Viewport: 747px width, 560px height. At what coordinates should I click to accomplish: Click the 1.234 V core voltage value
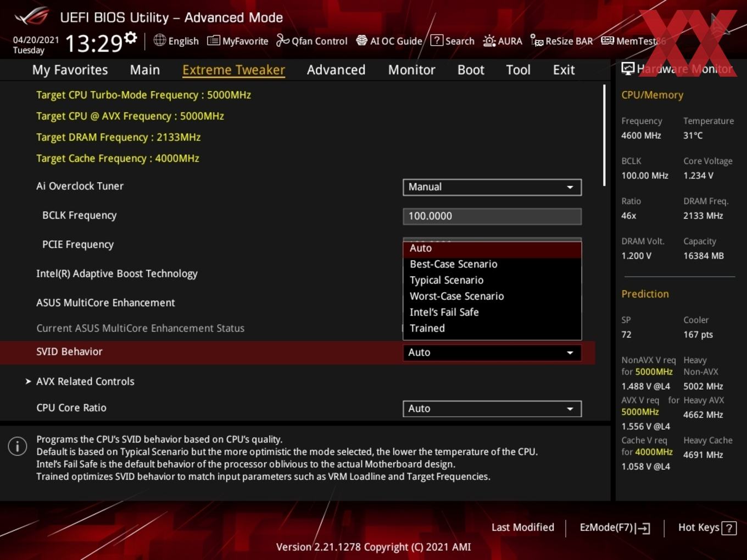pyautogui.click(x=698, y=175)
